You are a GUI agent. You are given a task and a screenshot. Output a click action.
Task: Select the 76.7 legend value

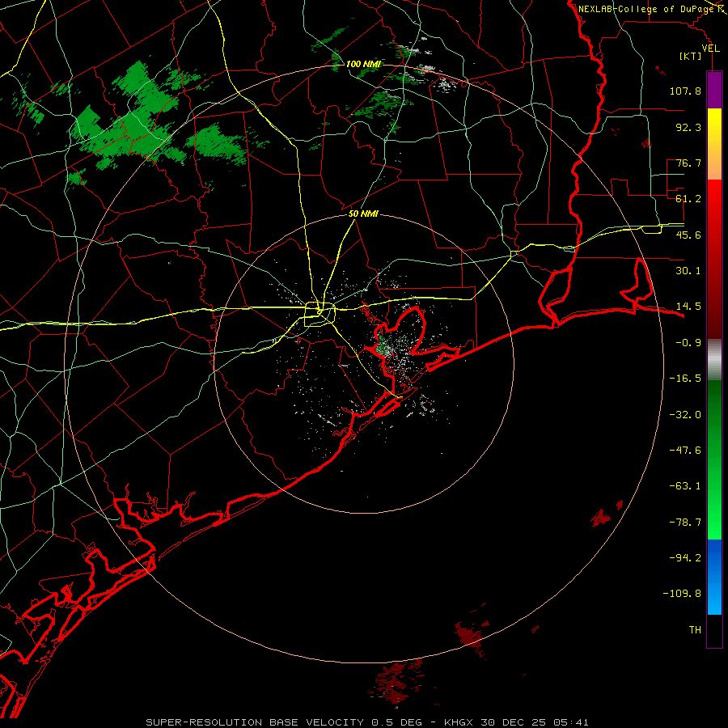point(688,163)
